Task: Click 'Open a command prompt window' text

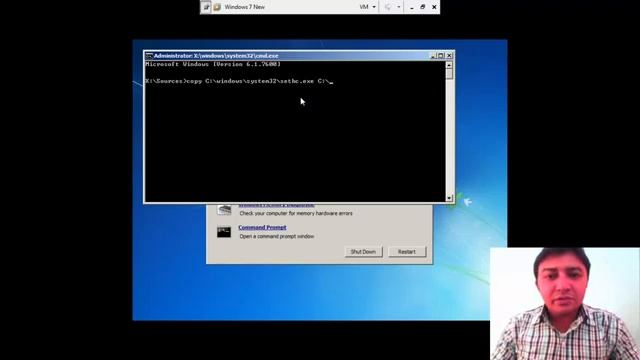Action: pos(277,236)
